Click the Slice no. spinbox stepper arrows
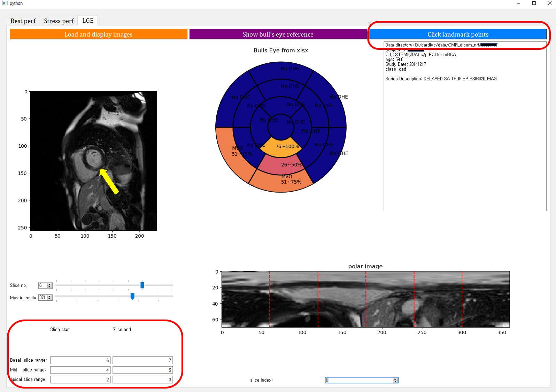The width and height of the screenshot is (556, 392). (x=50, y=285)
